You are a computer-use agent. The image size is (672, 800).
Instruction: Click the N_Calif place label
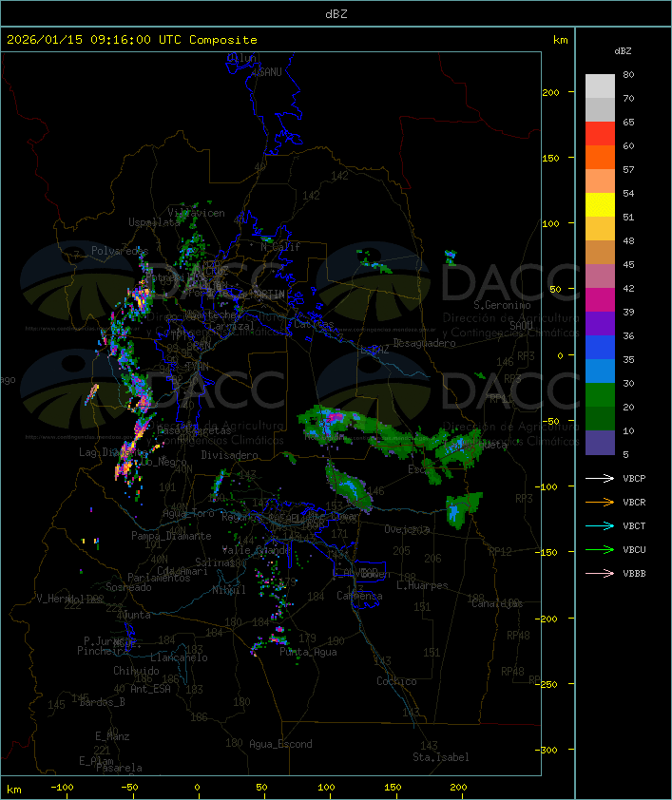280,247
